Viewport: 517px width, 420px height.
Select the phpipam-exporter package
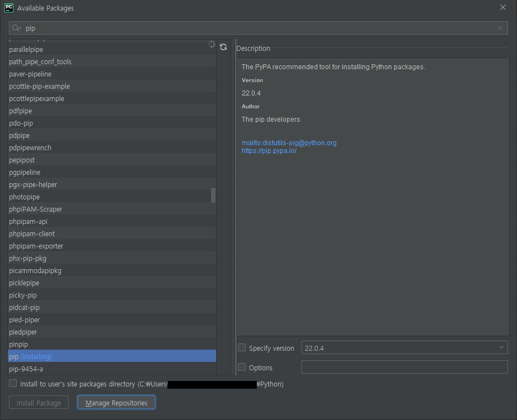coord(112,246)
